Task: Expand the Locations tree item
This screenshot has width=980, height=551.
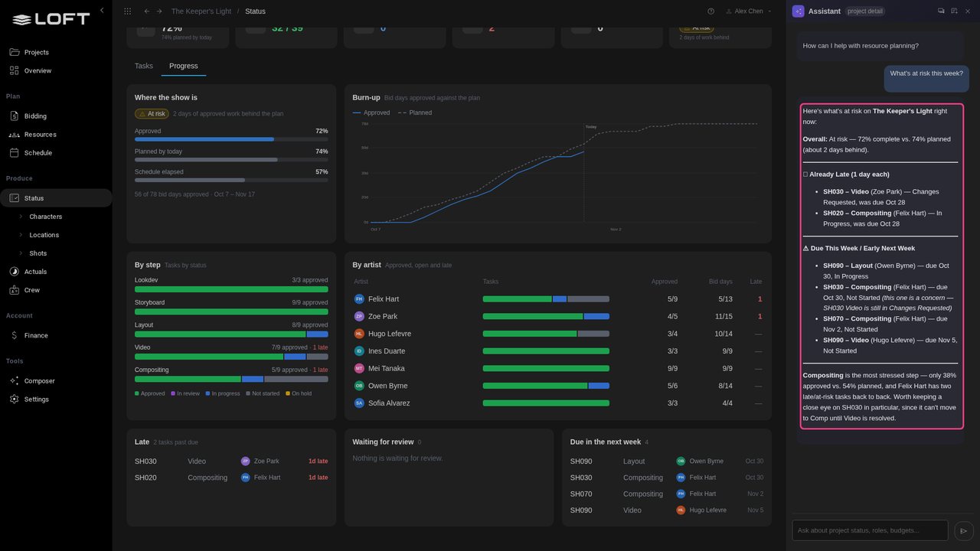Action: (21, 235)
